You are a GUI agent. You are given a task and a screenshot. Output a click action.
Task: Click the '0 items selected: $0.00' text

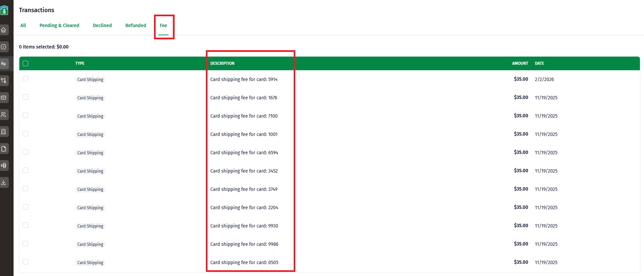click(x=44, y=47)
